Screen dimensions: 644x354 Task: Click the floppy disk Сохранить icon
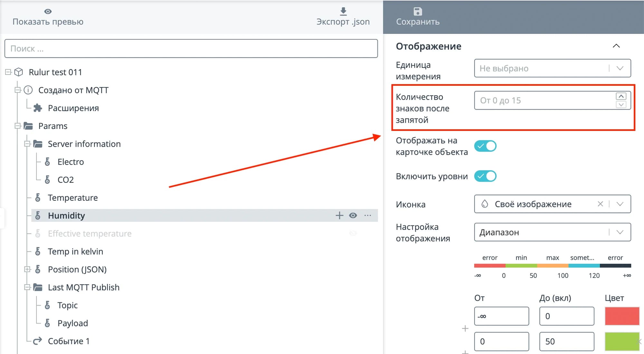tap(418, 11)
